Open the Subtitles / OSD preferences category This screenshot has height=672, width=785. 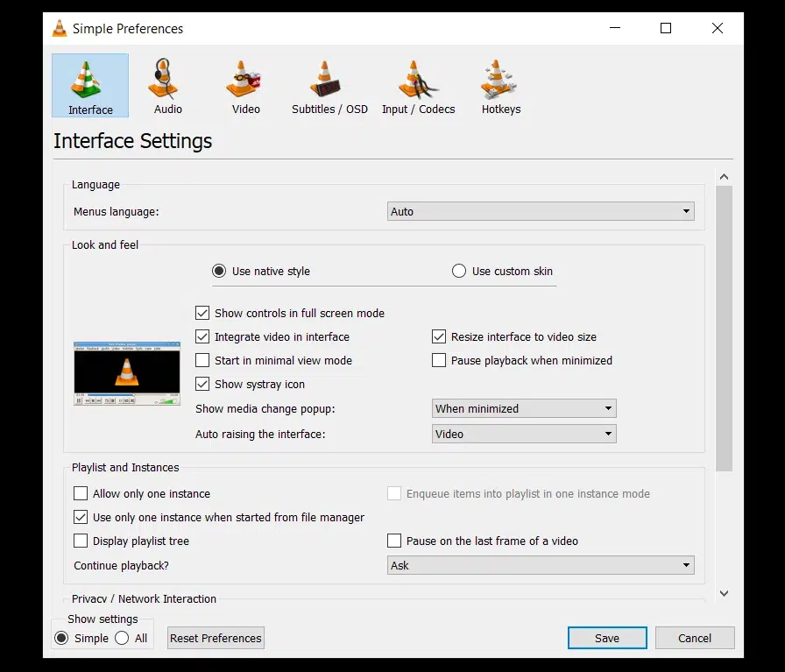pos(329,86)
